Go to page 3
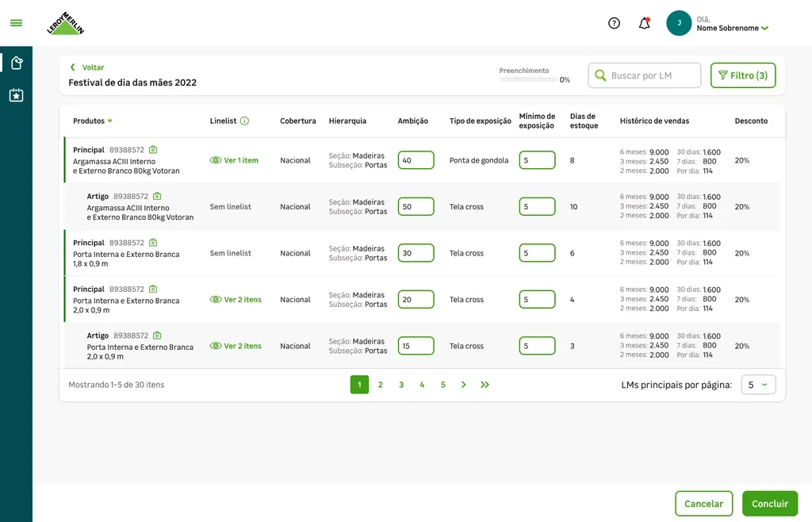Image resolution: width=812 pixels, height=522 pixels. click(401, 385)
